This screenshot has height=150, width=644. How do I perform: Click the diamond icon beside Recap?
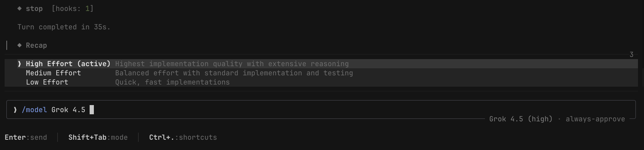coord(19,45)
